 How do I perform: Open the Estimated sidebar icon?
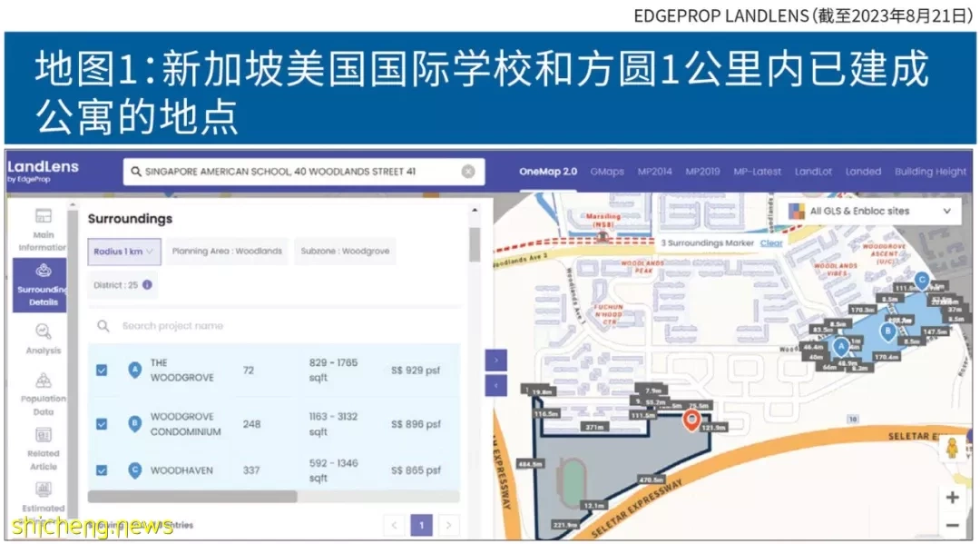tap(44, 489)
